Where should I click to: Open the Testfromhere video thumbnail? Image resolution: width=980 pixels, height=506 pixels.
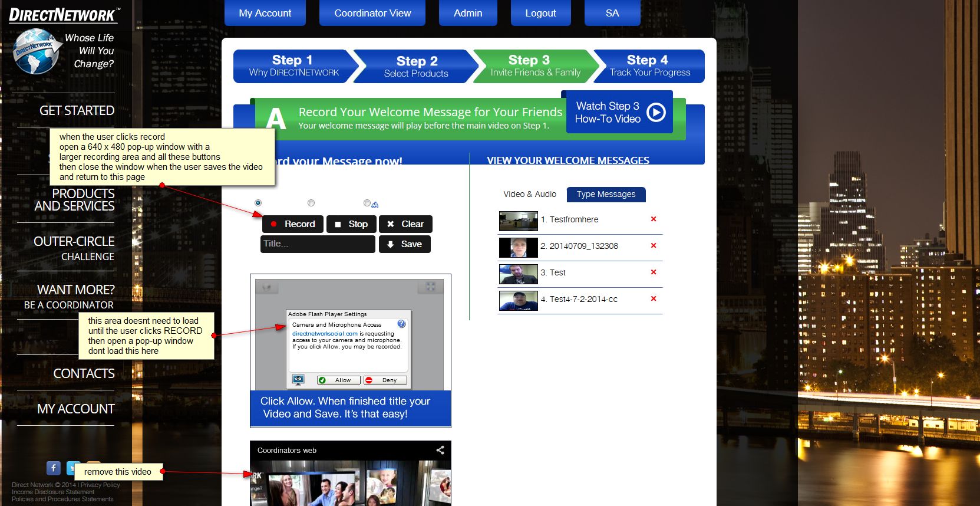[x=519, y=221]
